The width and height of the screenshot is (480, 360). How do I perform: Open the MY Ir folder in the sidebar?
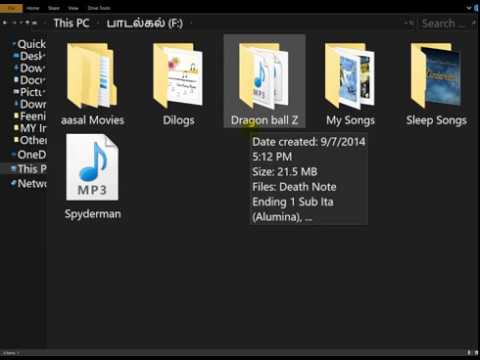coord(30,128)
